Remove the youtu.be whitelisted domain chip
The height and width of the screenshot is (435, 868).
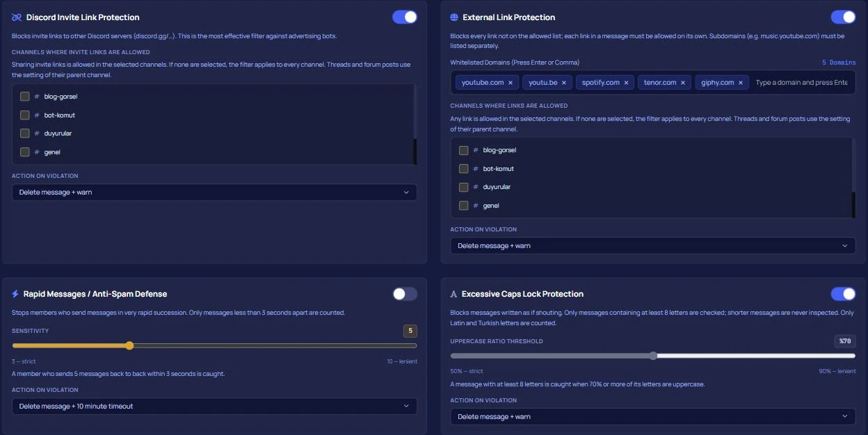563,83
